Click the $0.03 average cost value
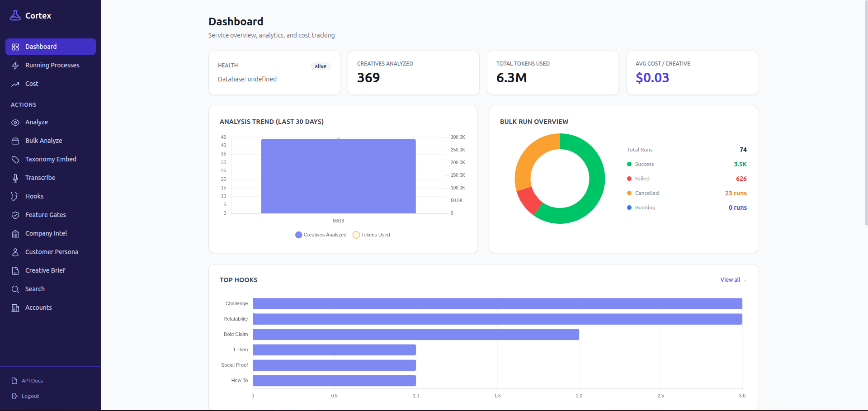The image size is (868, 411). pyautogui.click(x=652, y=78)
